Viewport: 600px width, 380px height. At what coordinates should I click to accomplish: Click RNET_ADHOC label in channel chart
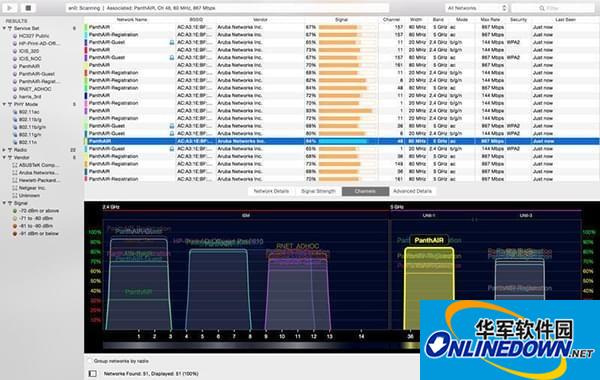[297, 246]
